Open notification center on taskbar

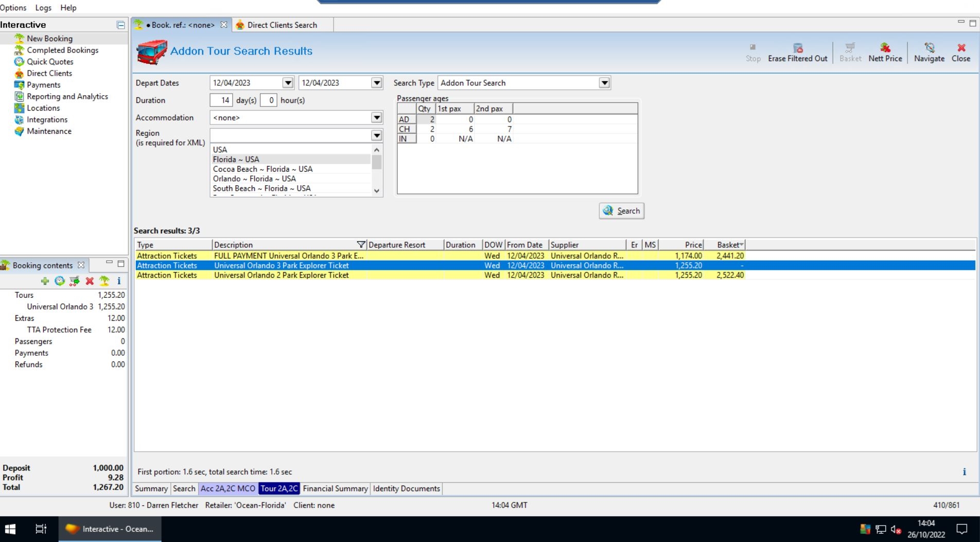tap(961, 529)
